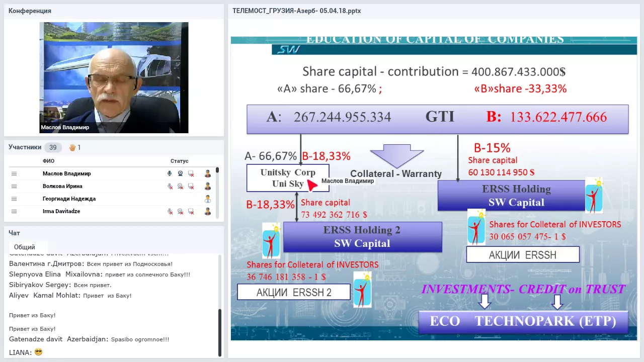The width and height of the screenshot is (644, 362).
Task: Click the disabled webcam icon for Волкова Ирина
Action: coord(181,186)
